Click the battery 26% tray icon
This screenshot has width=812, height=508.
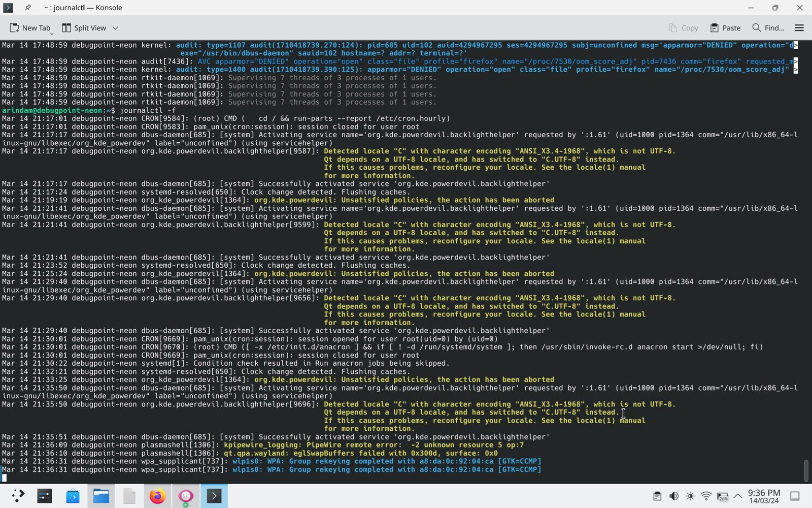pos(723,496)
